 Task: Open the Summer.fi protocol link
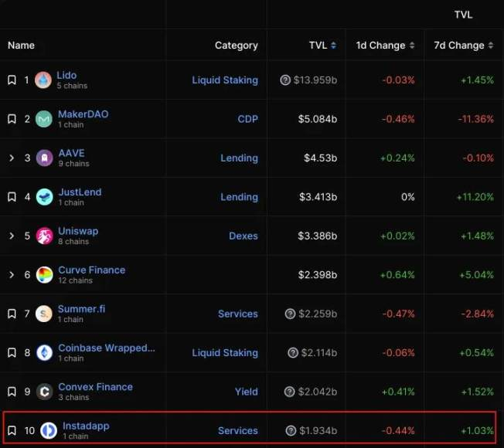coord(81,309)
